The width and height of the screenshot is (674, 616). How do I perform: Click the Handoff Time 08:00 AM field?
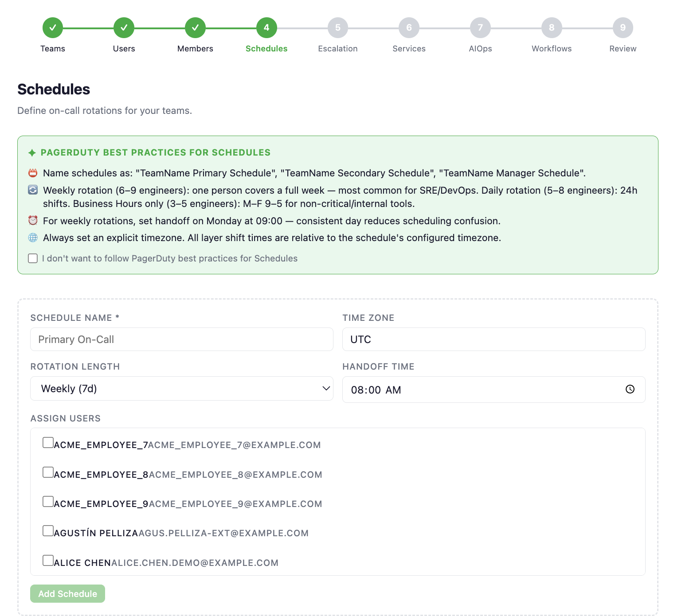[494, 390]
